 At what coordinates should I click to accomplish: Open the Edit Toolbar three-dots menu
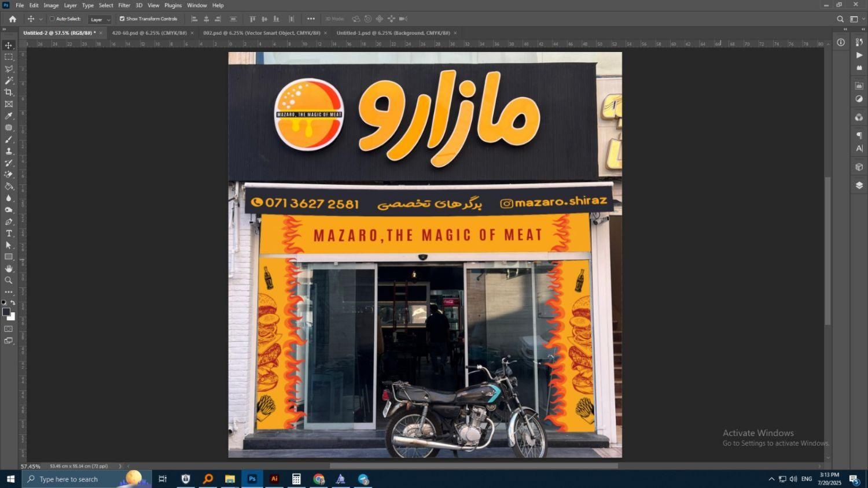click(x=9, y=292)
